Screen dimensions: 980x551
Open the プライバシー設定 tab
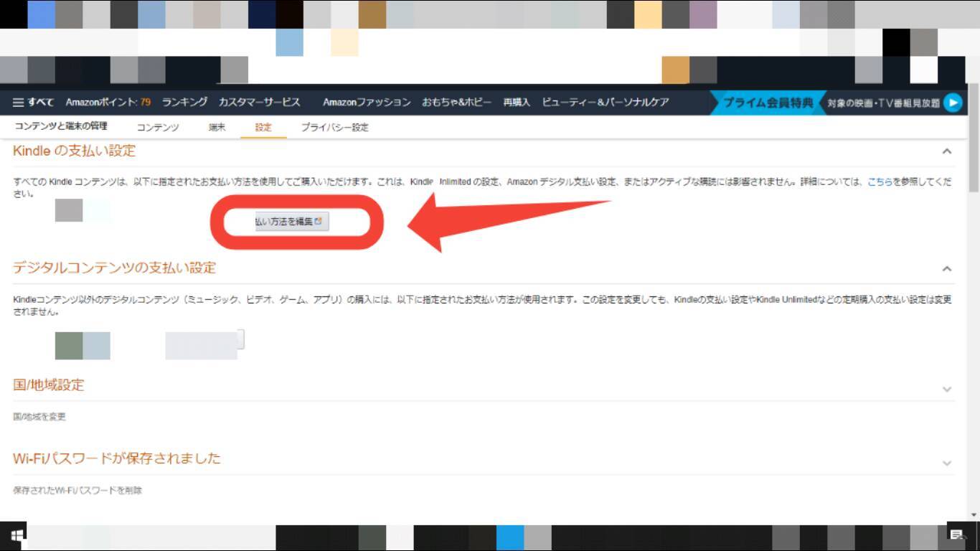click(334, 127)
